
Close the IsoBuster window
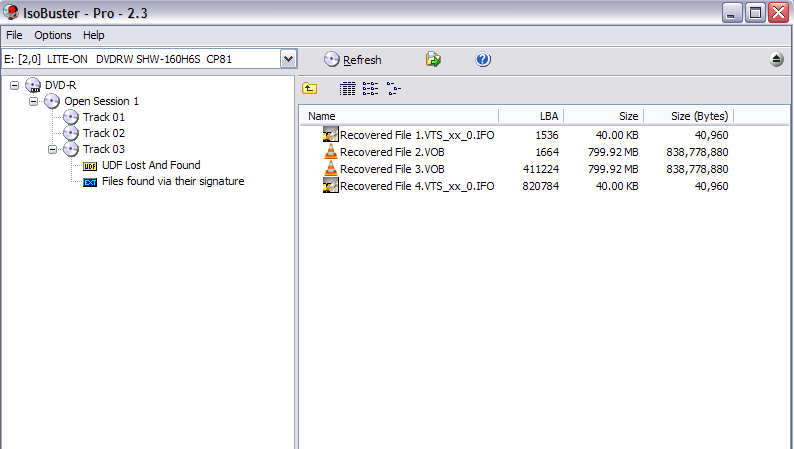(778, 13)
